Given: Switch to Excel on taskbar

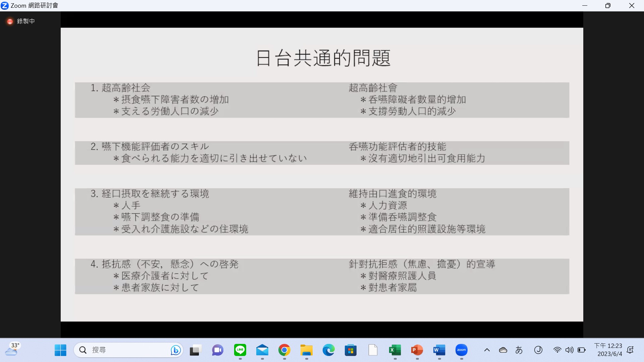Looking at the screenshot, I should pyautogui.click(x=395, y=350).
